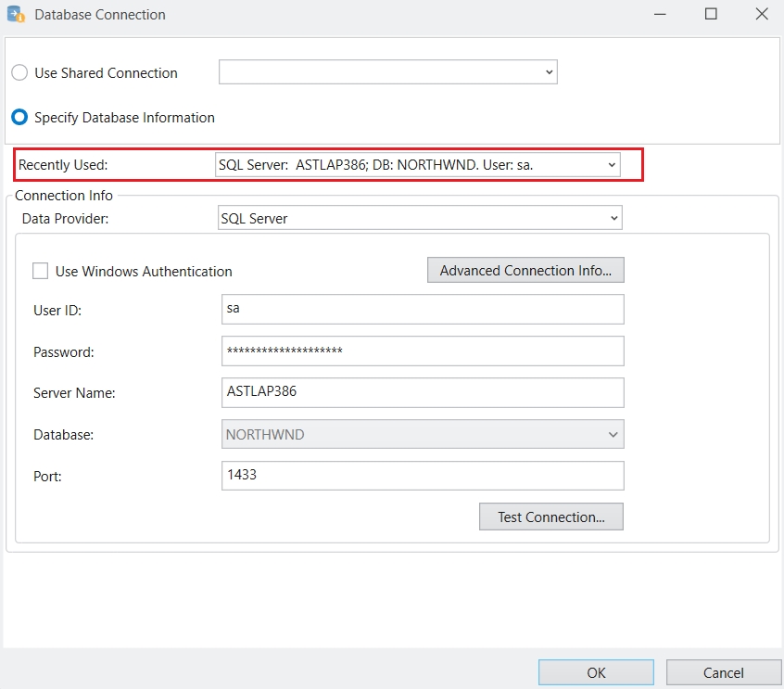Maximize the Database Connection dialog
This screenshot has height=689, width=784.
tap(711, 15)
